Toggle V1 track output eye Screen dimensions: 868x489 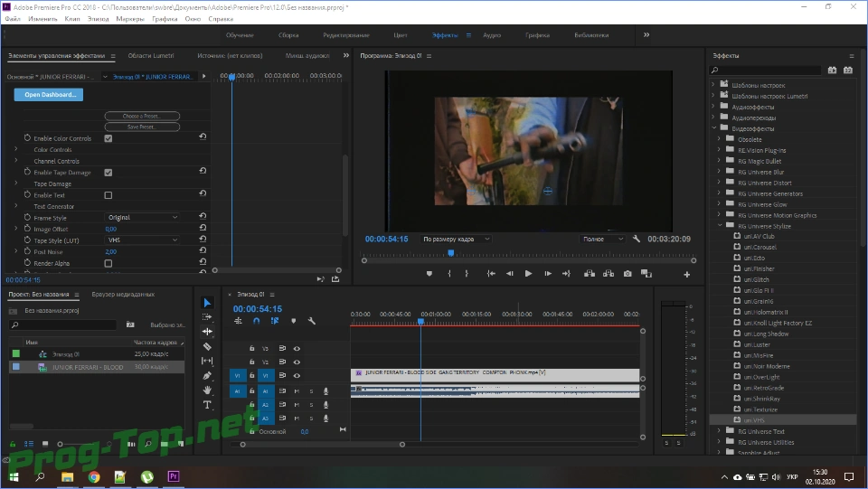tap(297, 376)
